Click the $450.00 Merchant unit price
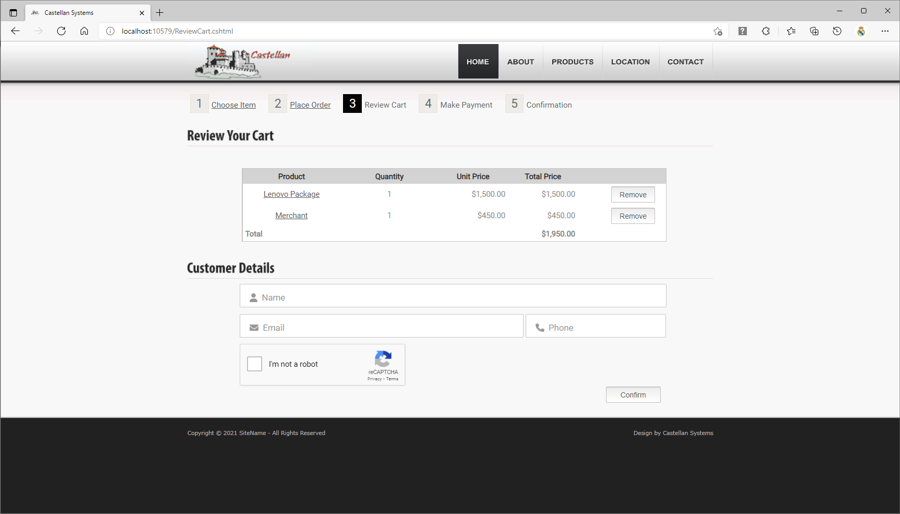The image size is (900, 514). tap(491, 215)
